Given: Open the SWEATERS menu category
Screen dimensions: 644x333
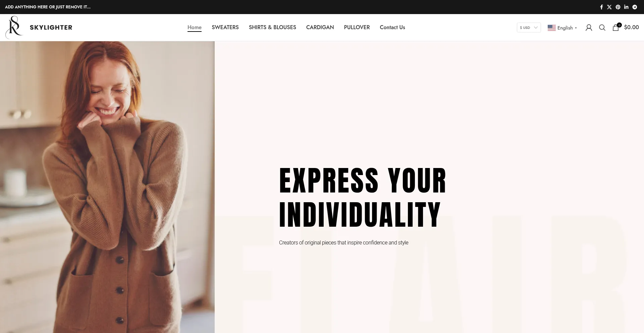Looking at the screenshot, I should pos(225,27).
